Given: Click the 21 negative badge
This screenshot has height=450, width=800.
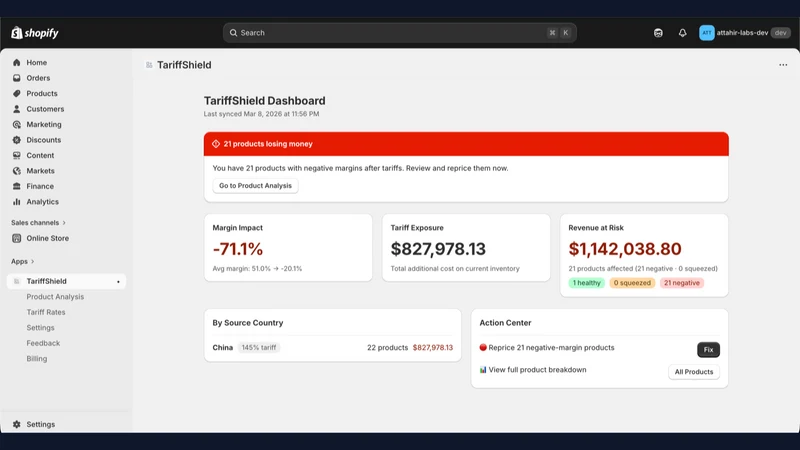Looking at the screenshot, I should point(682,283).
